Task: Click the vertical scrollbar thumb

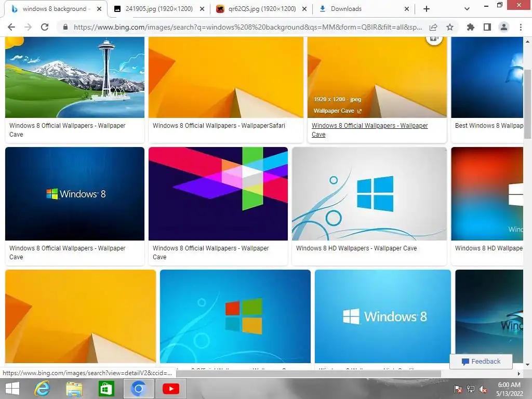Action: coord(527,104)
